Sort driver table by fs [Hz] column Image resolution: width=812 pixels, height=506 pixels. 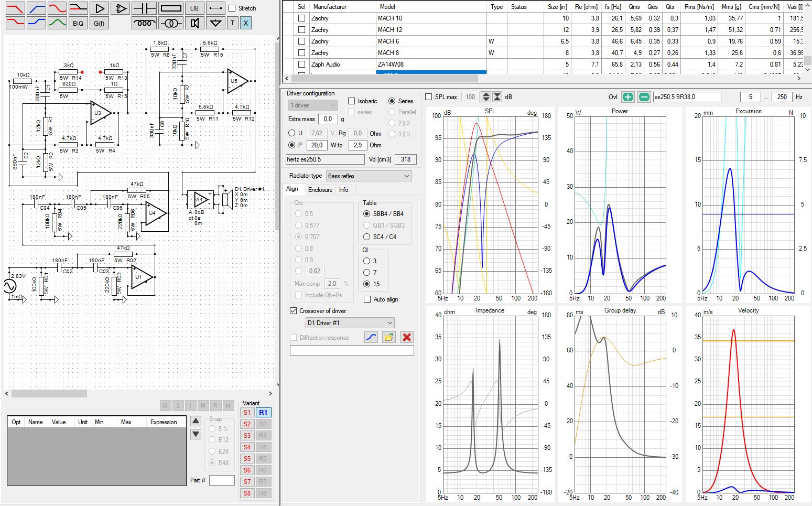613,7
